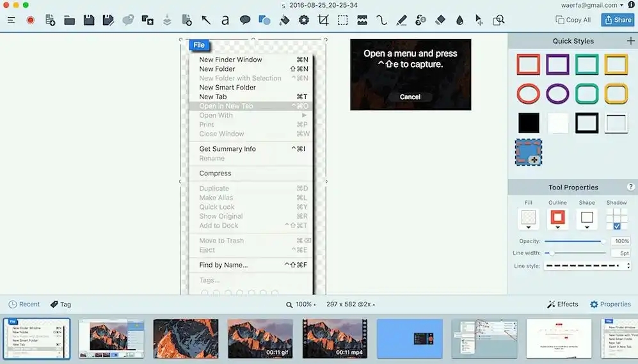Switch to the Recent tray tab
Viewport: 638px width, 364px height.
(x=24, y=305)
